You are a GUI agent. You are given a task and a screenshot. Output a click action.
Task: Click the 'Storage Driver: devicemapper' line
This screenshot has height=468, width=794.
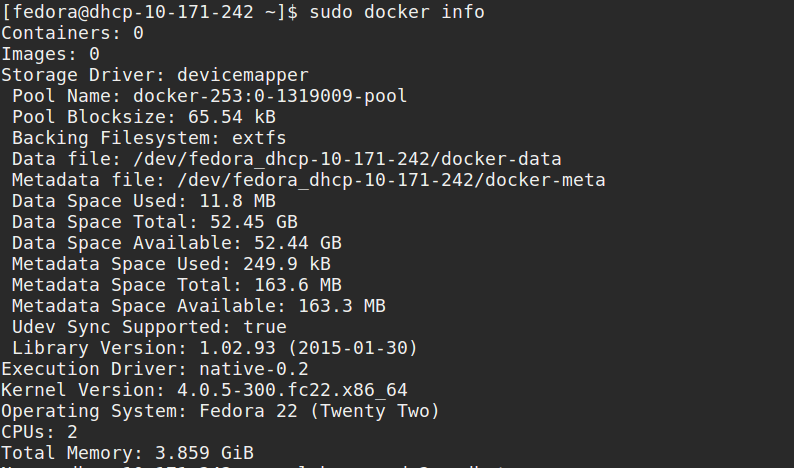(155, 75)
